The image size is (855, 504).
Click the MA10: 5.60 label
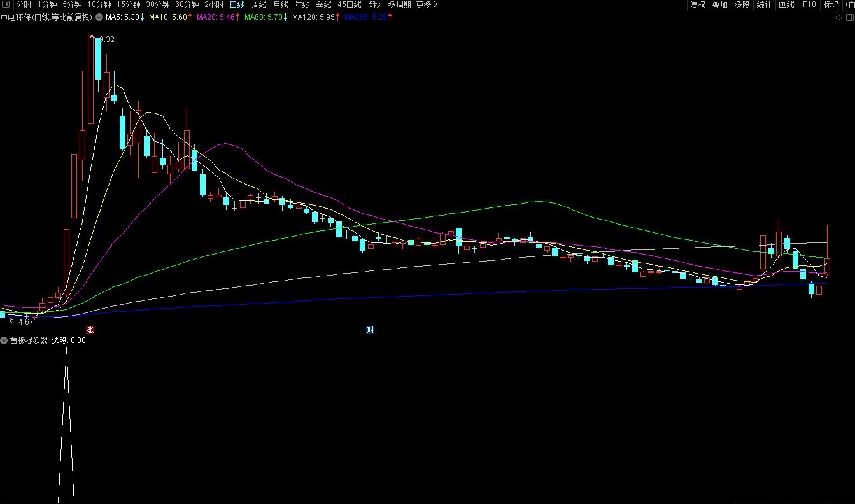[x=168, y=18]
